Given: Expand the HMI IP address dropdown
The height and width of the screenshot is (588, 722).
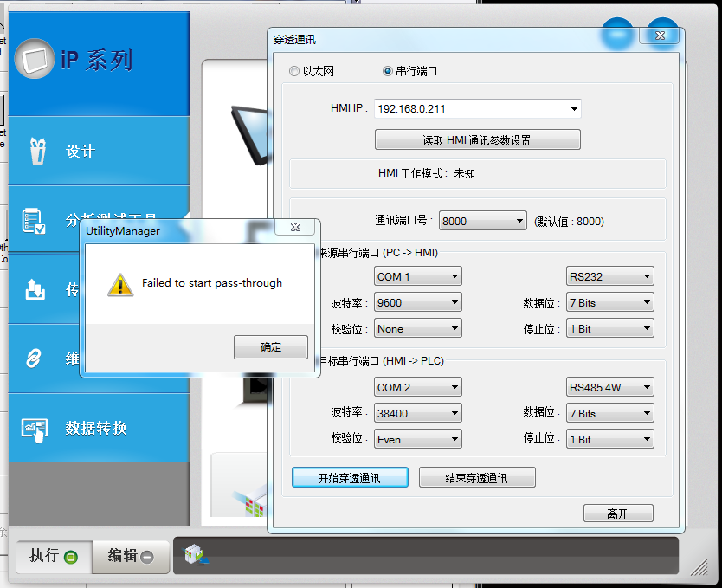Looking at the screenshot, I should click(573, 109).
